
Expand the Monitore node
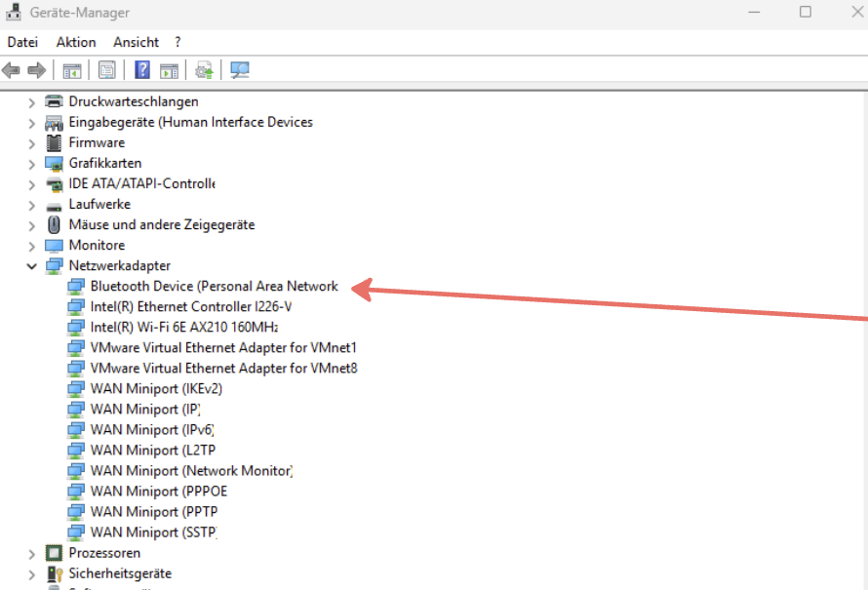tap(31, 246)
